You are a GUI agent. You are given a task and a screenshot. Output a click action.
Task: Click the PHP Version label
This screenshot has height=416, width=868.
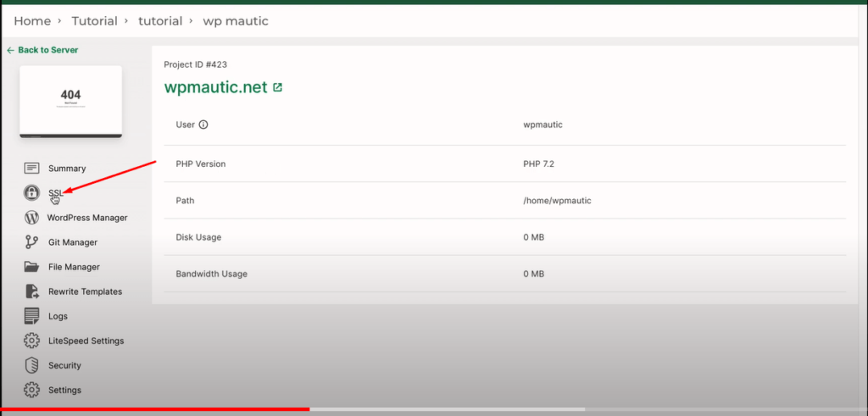[x=201, y=164]
